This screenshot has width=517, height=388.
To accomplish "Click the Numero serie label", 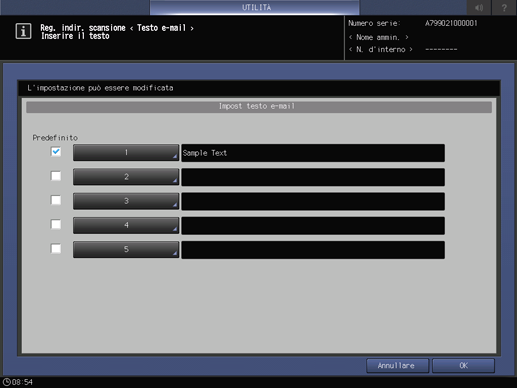I will tap(374, 23).
